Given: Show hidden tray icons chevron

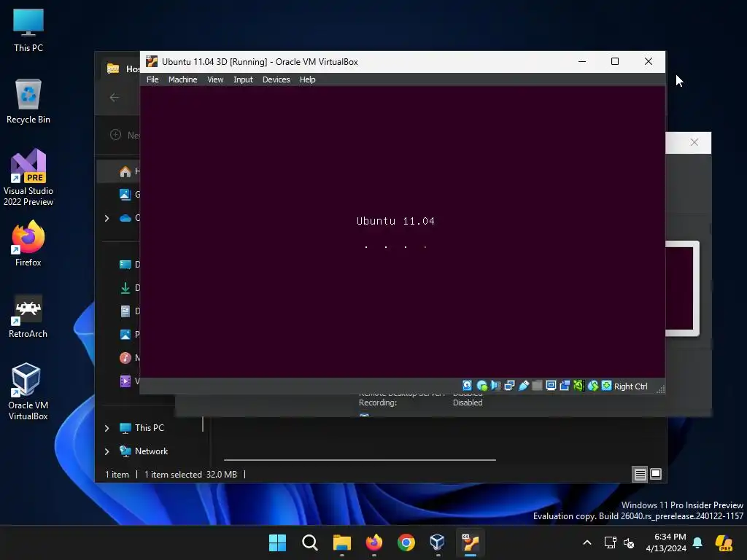Looking at the screenshot, I should (587, 542).
